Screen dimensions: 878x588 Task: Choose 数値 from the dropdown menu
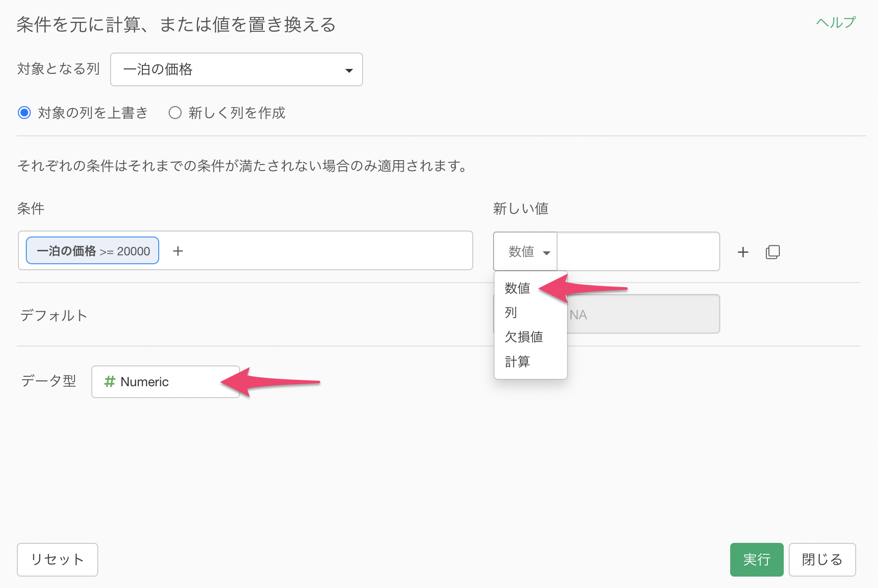point(517,288)
